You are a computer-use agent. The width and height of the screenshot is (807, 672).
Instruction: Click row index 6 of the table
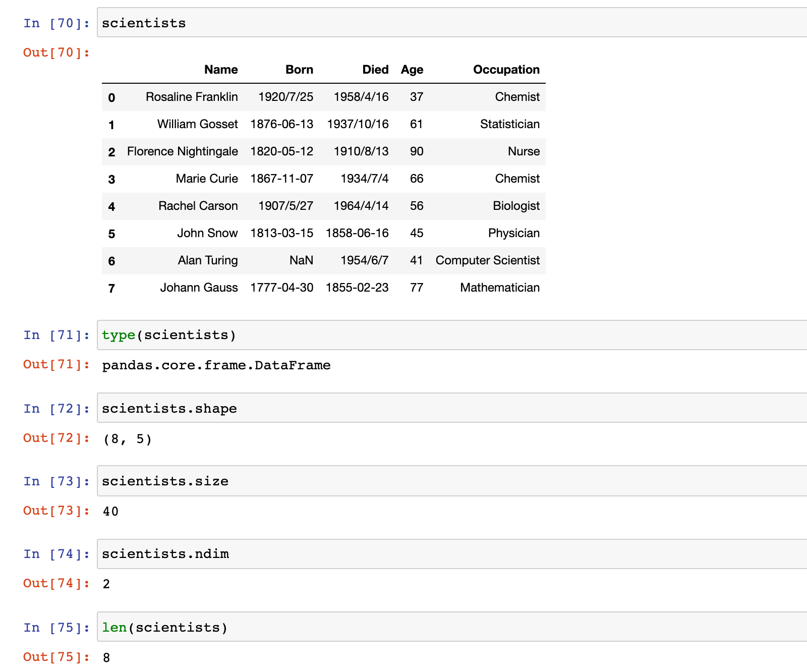(111, 261)
